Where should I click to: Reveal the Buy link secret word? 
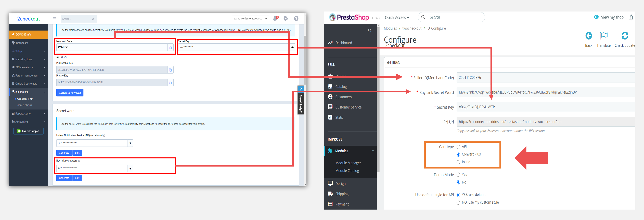(x=130, y=168)
